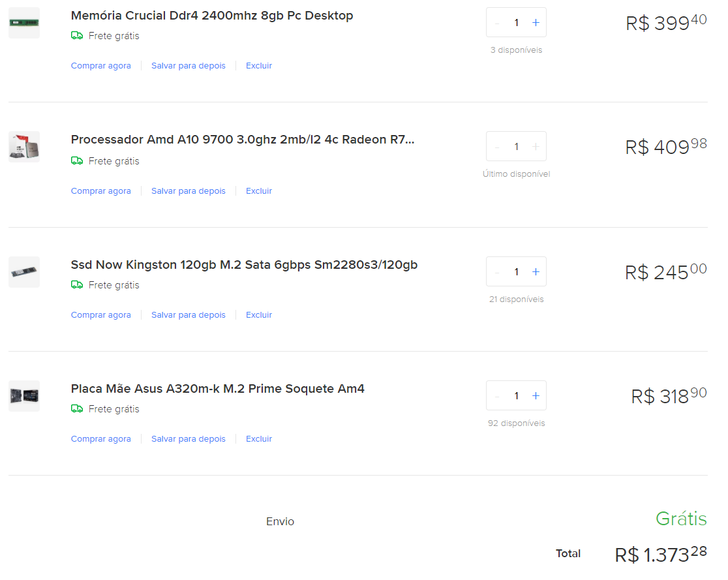Increase quantity of Ssd Now Kingston

pos(536,271)
